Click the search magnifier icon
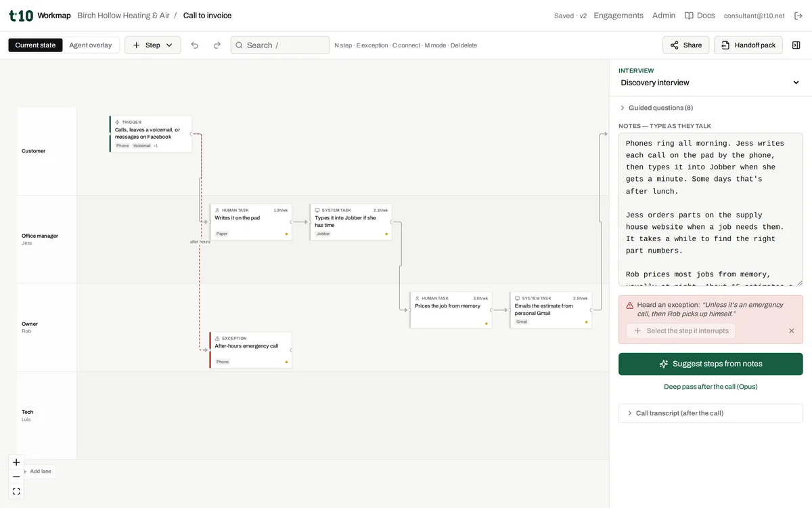 click(x=239, y=45)
